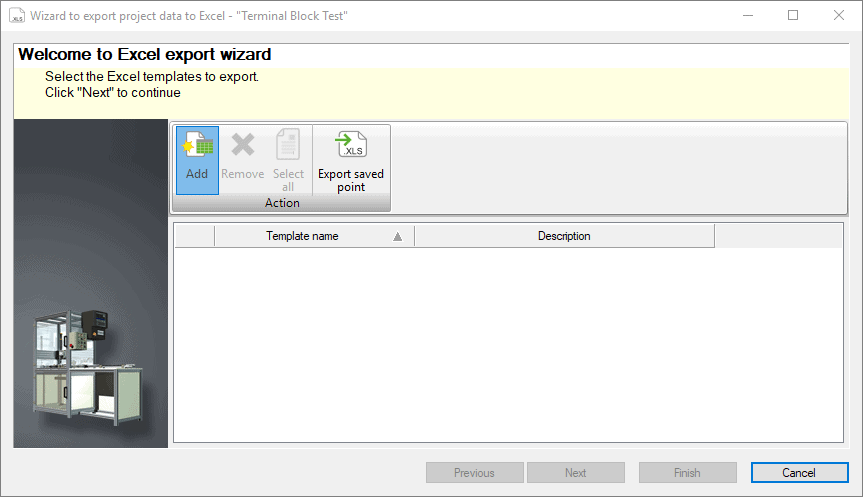Minimize the wizard window
Screen dimensions: 863x497
click(747, 15)
